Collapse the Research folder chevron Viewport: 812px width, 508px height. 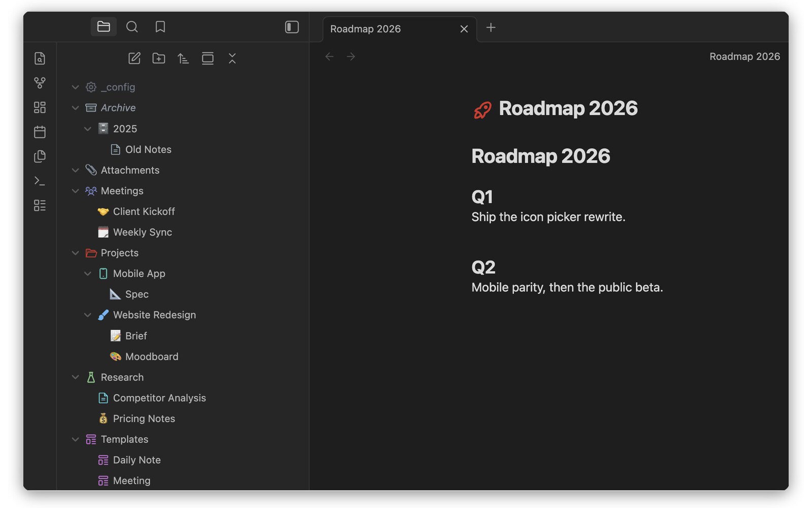click(x=75, y=377)
